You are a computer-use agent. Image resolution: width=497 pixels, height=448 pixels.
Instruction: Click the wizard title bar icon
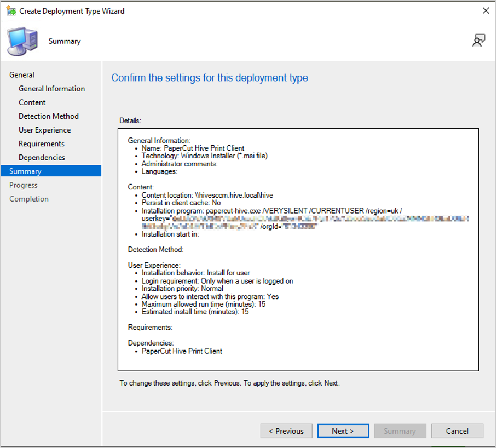pyautogui.click(x=10, y=10)
